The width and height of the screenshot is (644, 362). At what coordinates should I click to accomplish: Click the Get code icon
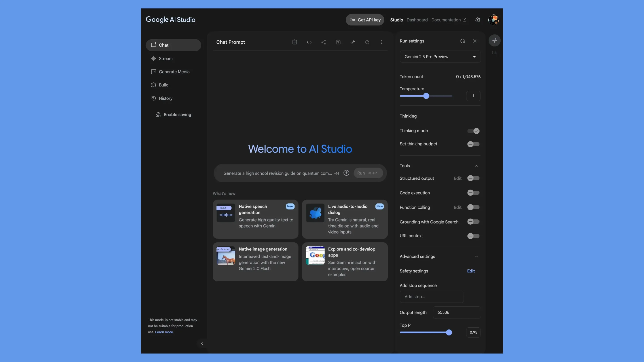click(x=309, y=42)
